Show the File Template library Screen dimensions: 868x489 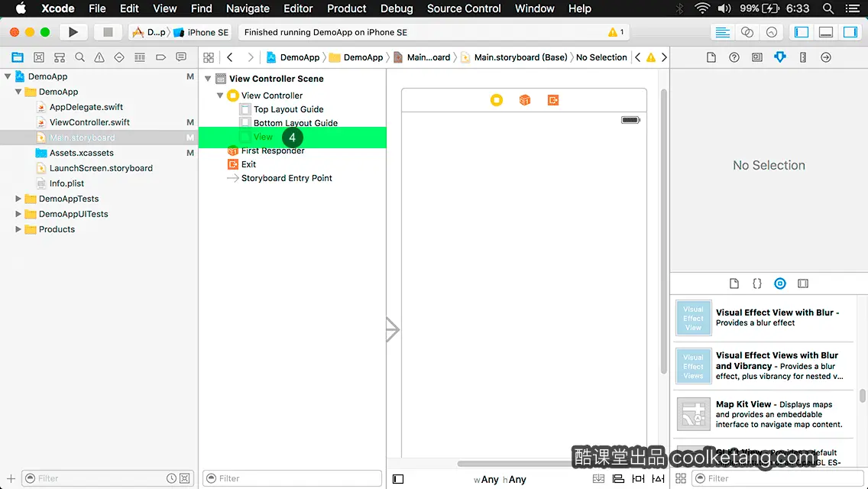(734, 283)
